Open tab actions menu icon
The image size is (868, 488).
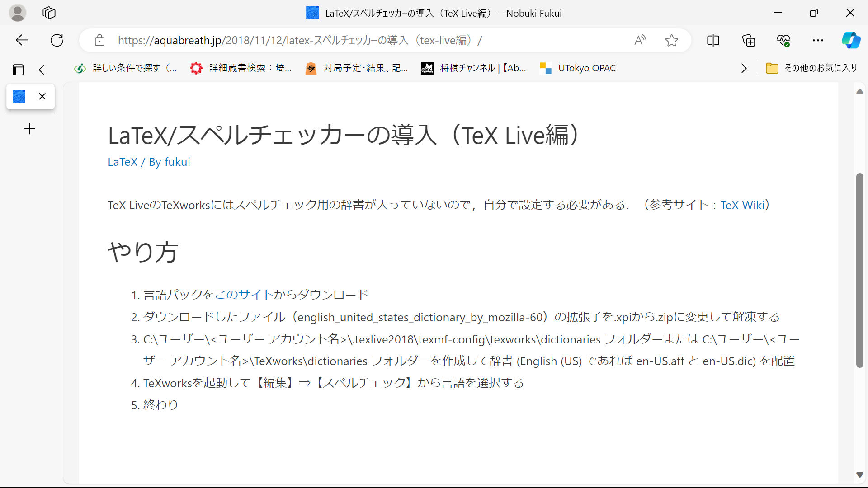[x=18, y=70]
